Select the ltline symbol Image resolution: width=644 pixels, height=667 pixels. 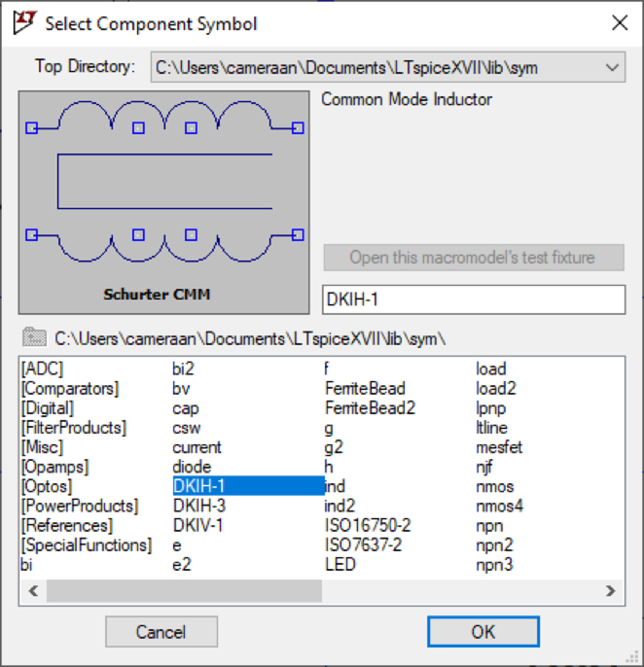click(492, 428)
